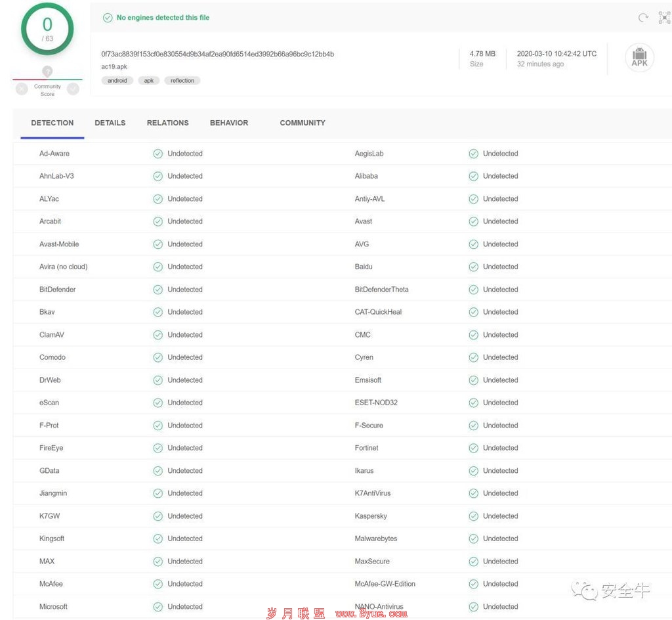Go to the BEHAVIOR tab

pos(229,123)
